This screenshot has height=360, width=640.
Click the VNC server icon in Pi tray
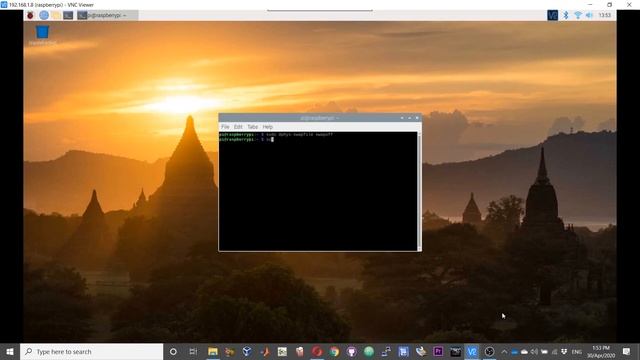[x=552, y=16]
